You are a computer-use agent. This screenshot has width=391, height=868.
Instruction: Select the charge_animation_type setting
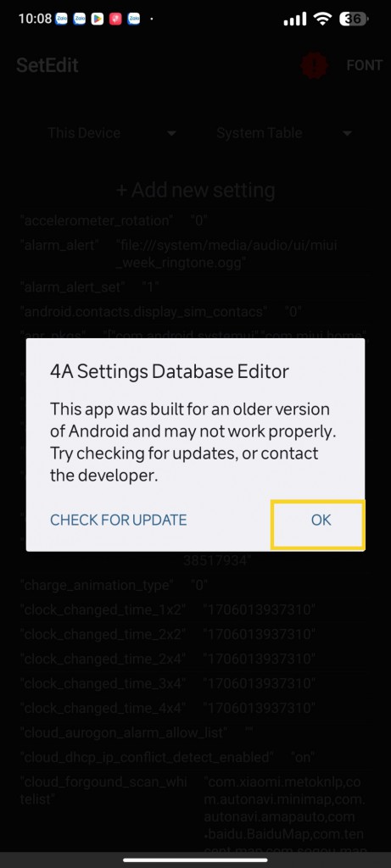coord(195,585)
